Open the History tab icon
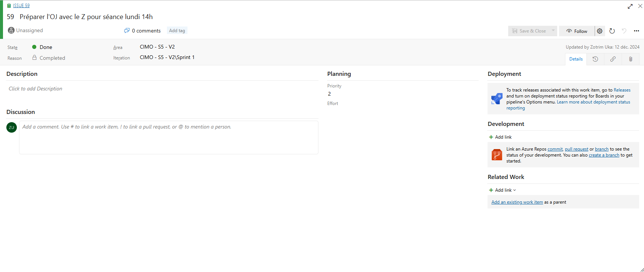The width and height of the screenshot is (644, 272). click(x=595, y=59)
